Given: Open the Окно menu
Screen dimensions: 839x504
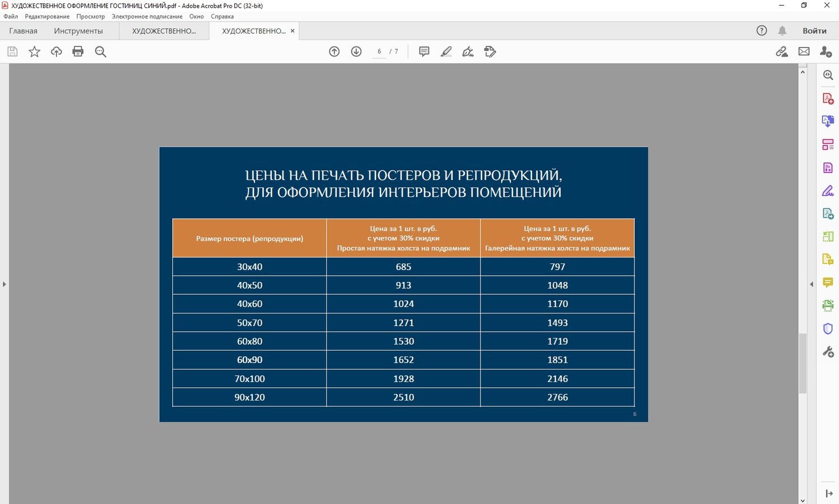Looking at the screenshot, I should [196, 16].
